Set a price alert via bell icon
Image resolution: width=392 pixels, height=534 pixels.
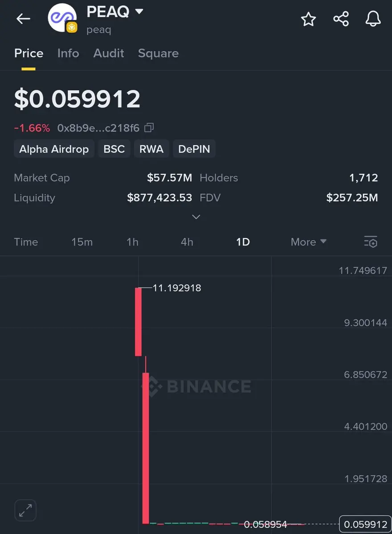coord(373,19)
